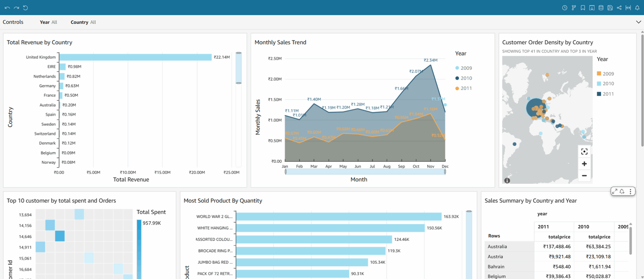Open the Sales Summary visual kebab menu

pos(630,192)
